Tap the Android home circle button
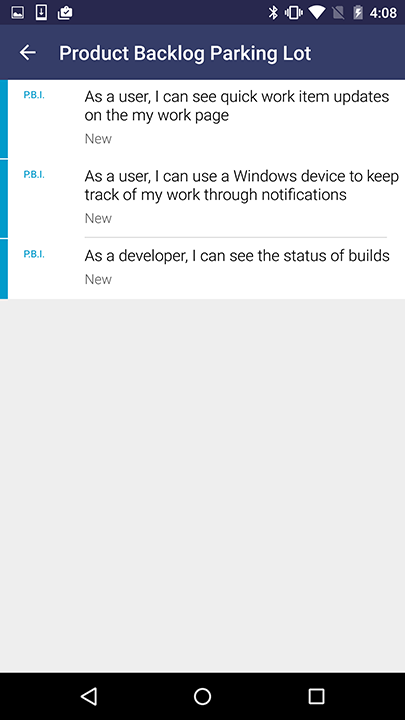This screenshot has height=720, width=405. pos(202,696)
